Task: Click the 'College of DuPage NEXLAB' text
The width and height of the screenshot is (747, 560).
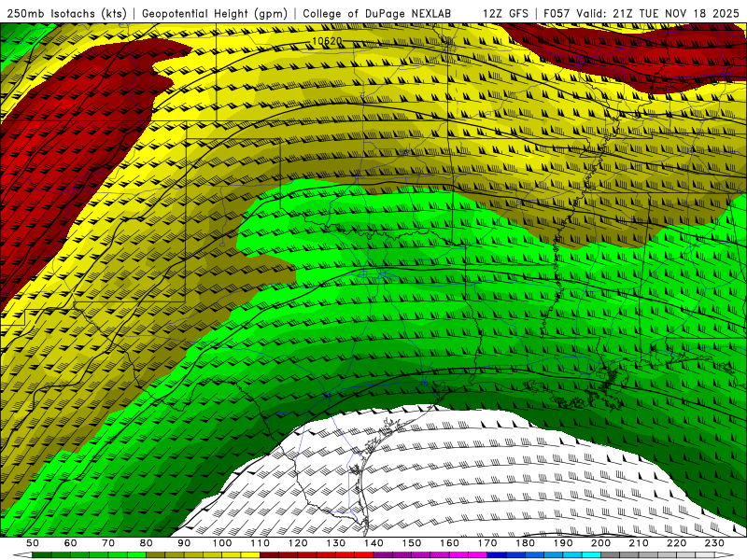Action: 376,13
